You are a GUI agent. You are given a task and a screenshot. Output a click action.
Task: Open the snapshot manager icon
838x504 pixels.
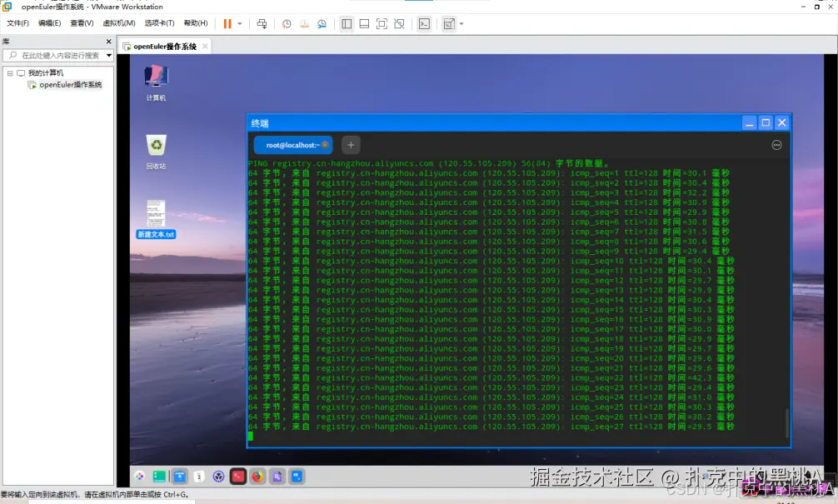tap(322, 23)
